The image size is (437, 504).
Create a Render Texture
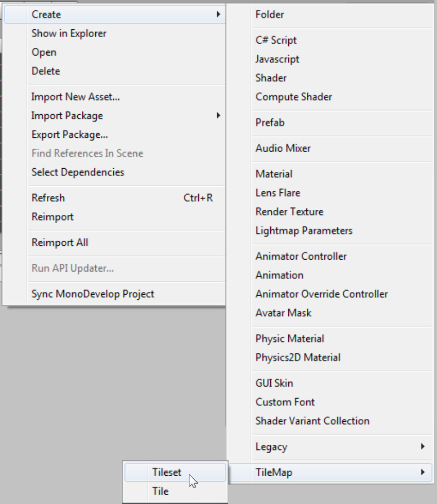click(x=330, y=211)
